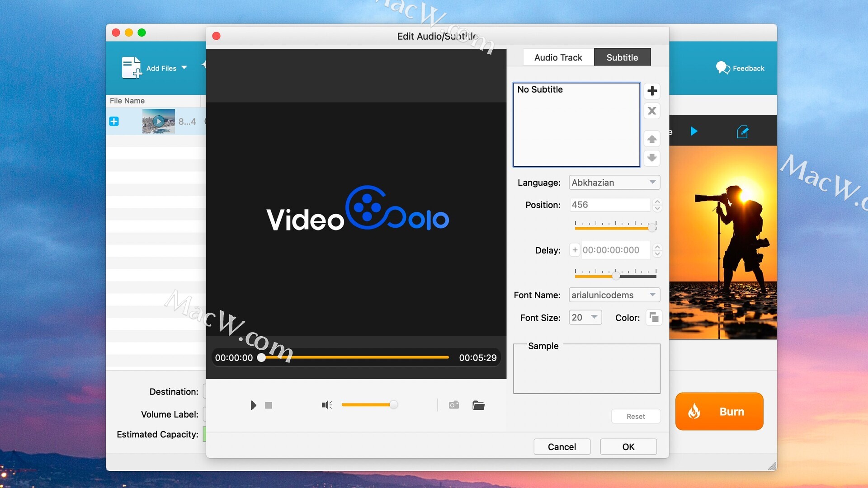868x488 pixels.
Task: Toggle the delay plus sign button
Action: 575,250
